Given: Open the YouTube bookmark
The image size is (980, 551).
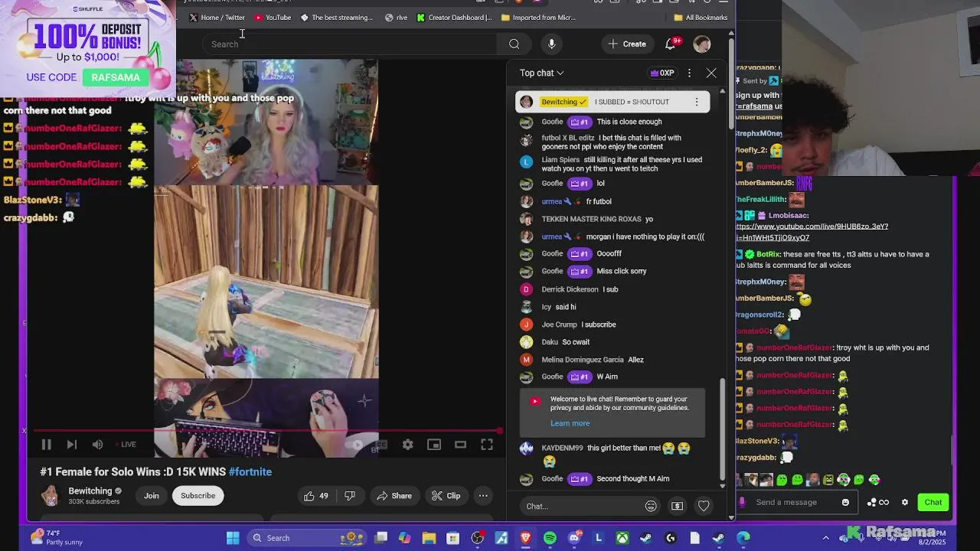Looking at the screenshot, I should point(273,18).
